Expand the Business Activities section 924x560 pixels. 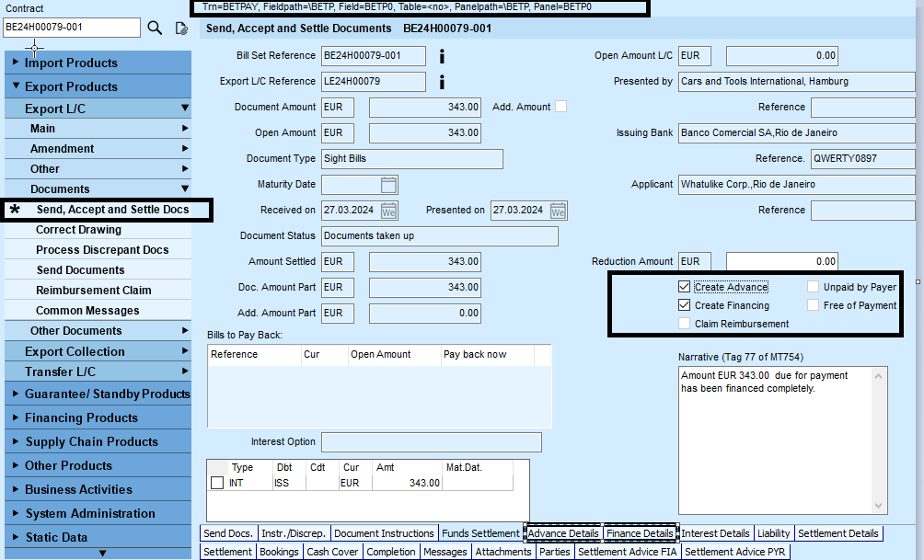[x=98, y=489]
